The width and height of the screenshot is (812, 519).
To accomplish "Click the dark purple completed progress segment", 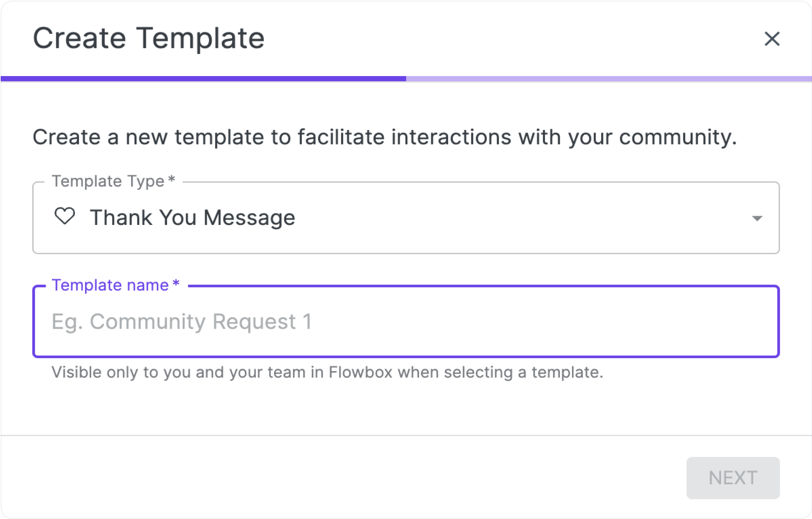I will (203, 79).
